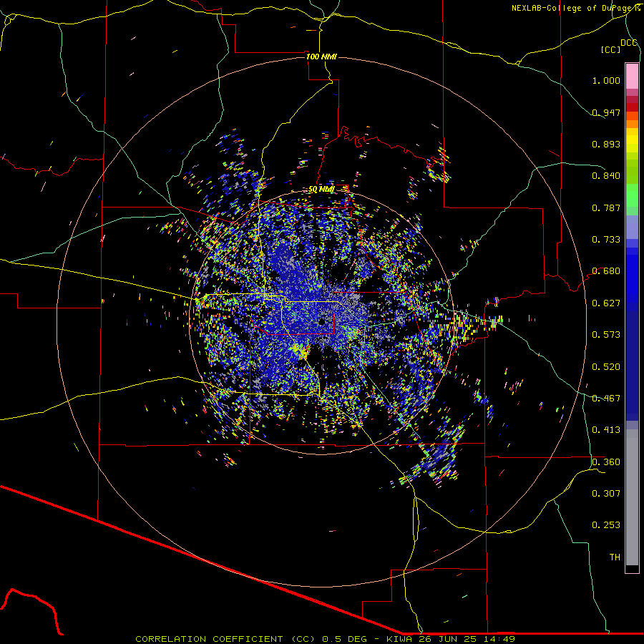Click the 100 NMI range ring label

point(321,57)
